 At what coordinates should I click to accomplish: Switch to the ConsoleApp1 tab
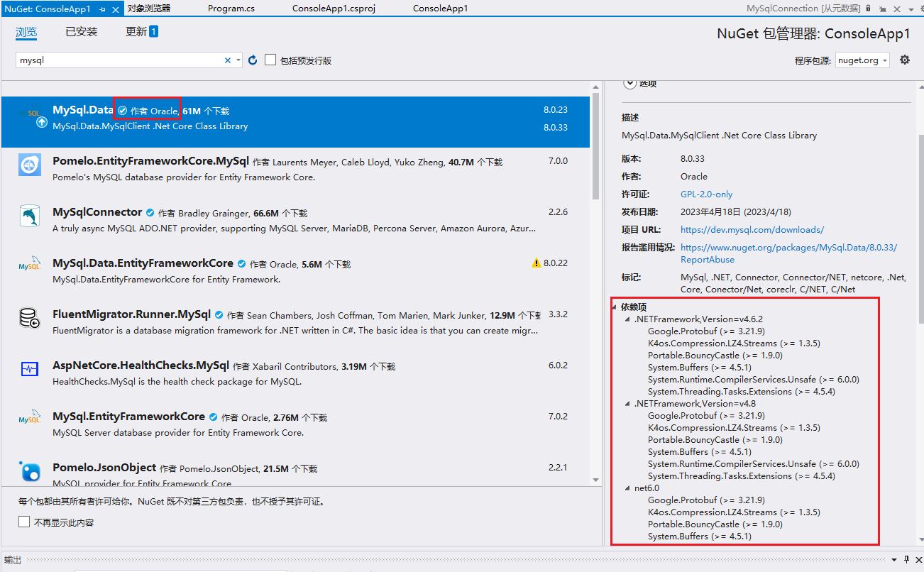(x=440, y=9)
